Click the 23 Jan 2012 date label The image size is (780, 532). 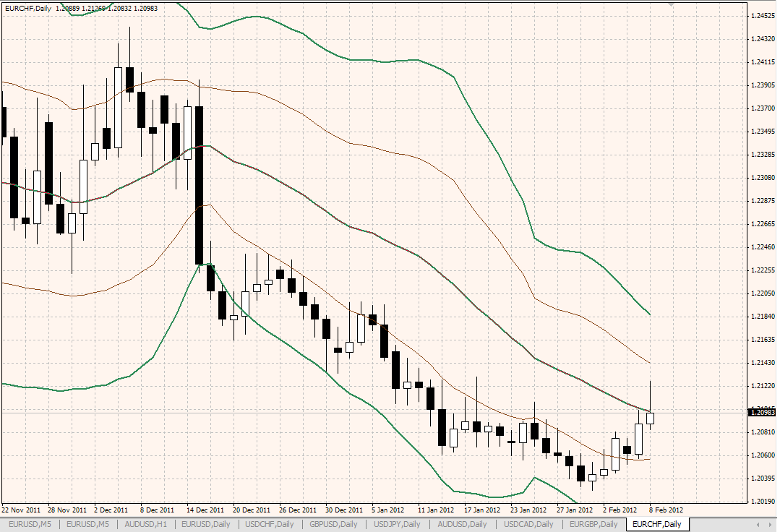click(x=528, y=510)
